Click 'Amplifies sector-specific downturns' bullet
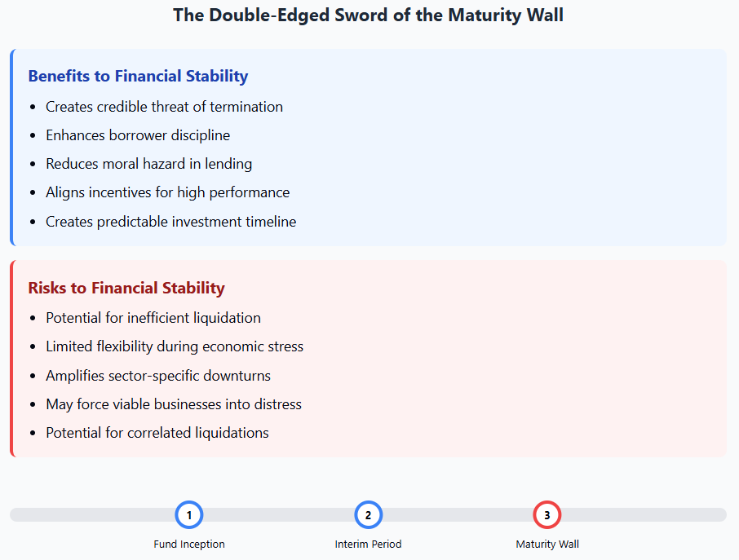Image resolution: width=739 pixels, height=560 pixels. pyautogui.click(x=158, y=376)
